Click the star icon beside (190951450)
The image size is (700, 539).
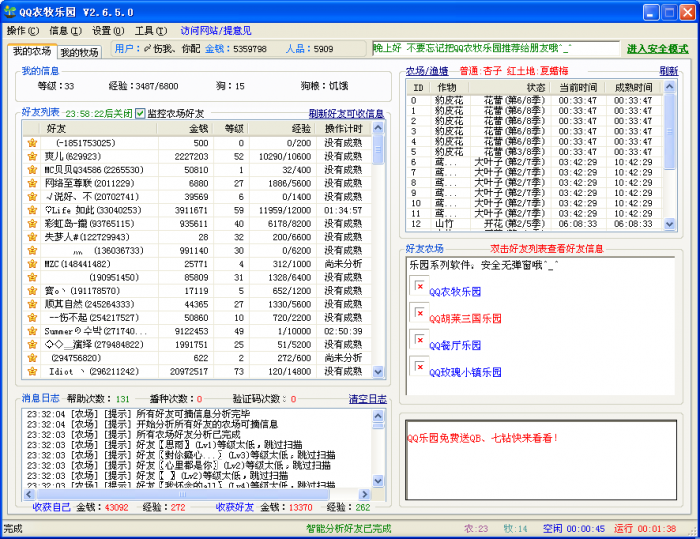click(32, 277)
